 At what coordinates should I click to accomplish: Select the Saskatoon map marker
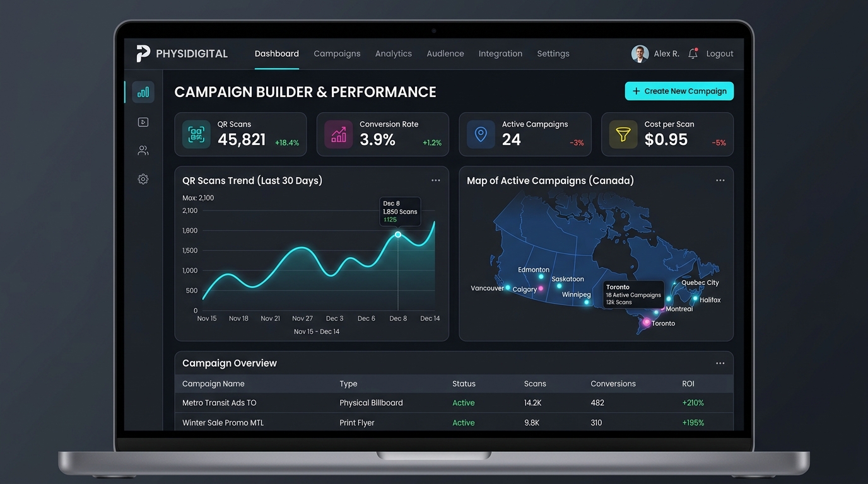[559, 286]
